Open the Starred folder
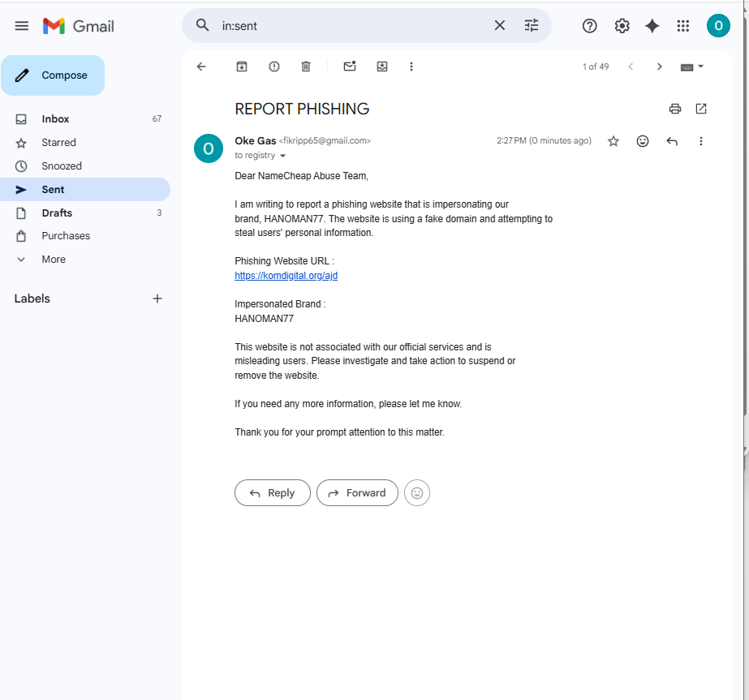Viewport: 749px width, 700px height. point(85,142)
